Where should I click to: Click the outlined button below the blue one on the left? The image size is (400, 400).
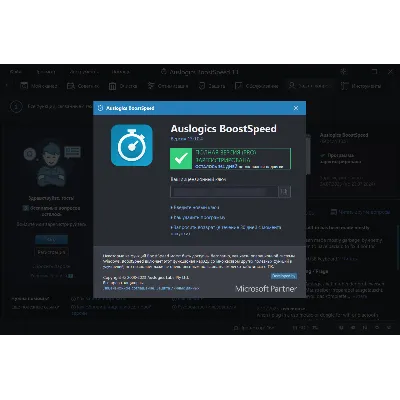(51, 252)
